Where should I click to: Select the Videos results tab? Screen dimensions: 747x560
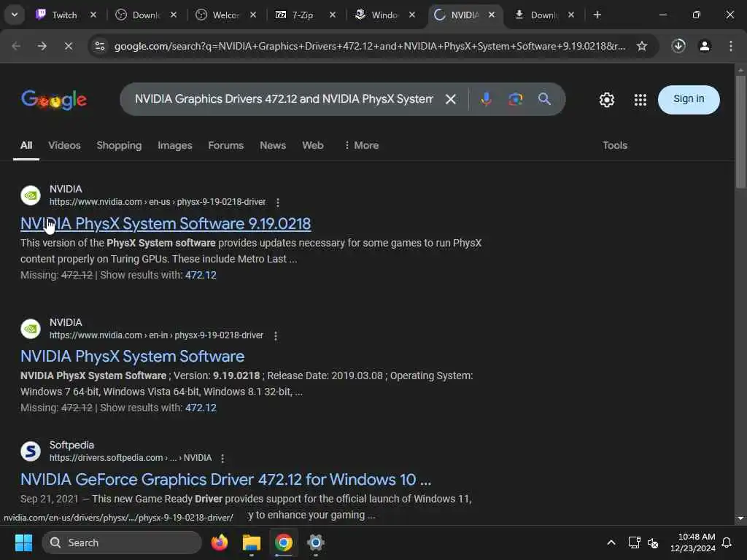click(64, 145)
